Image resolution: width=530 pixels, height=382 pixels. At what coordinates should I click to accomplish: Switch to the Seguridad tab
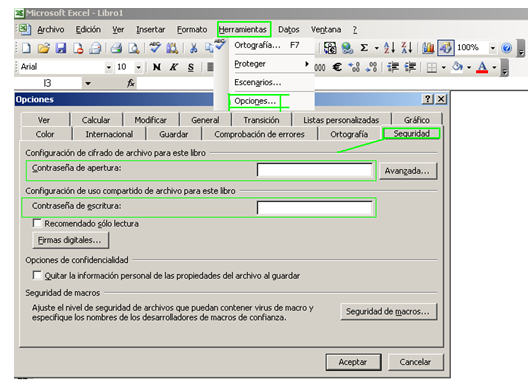click(411, 134)
